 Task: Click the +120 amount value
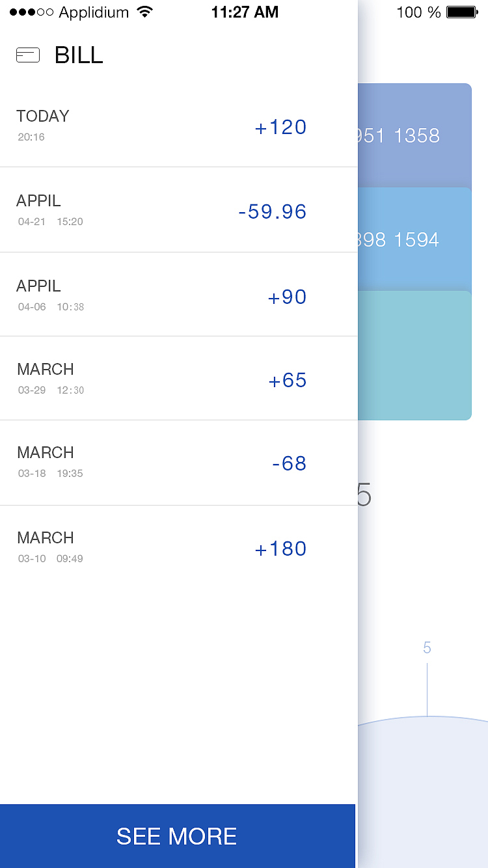point(280,127)
